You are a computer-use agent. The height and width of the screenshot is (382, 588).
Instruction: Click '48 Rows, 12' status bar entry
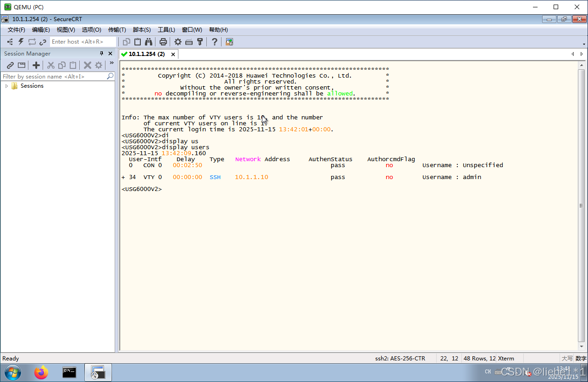(480, 359)
